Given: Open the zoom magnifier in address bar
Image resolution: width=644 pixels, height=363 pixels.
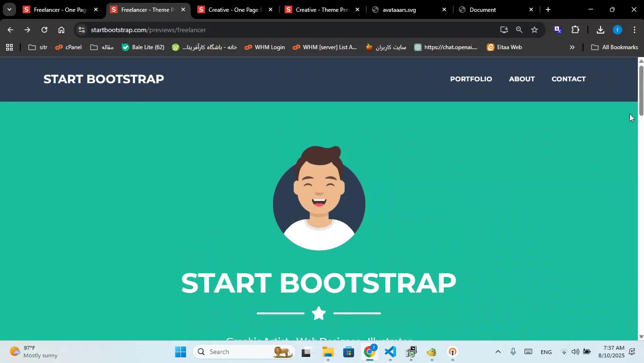Looking at the screenshot, I should (519, 30).
